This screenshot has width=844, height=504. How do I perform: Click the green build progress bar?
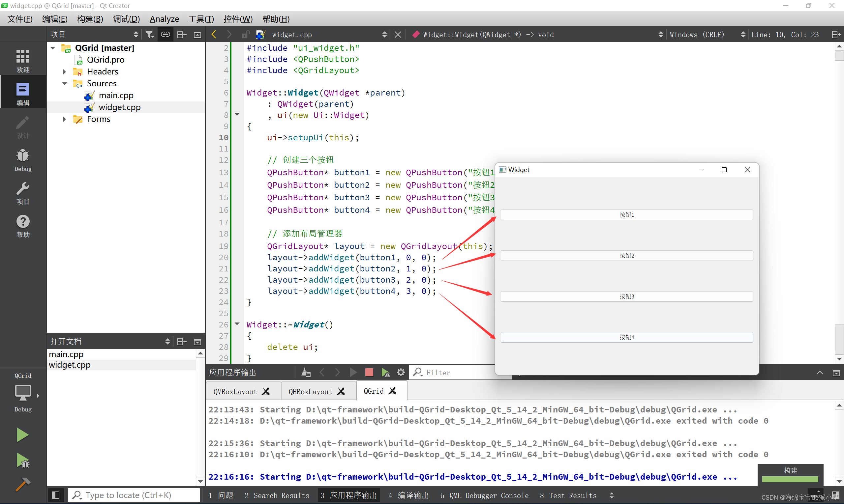(790, 479)
